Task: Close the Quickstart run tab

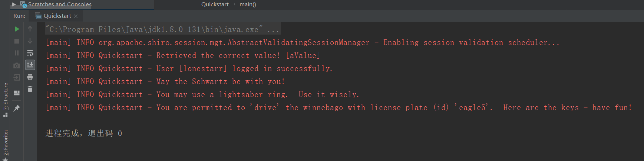Action: click(76, 16)
